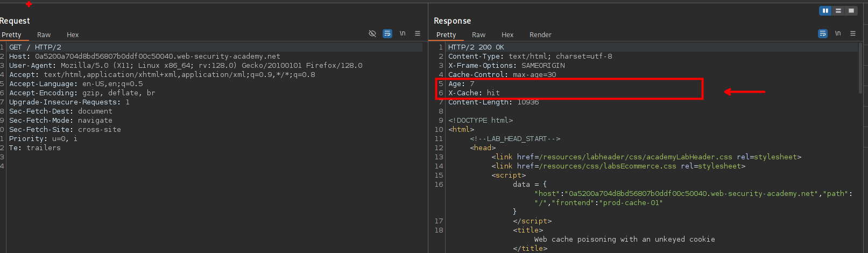Toggle show newline \n icon in Request
The image size is (868, 253).
point(403,33)
